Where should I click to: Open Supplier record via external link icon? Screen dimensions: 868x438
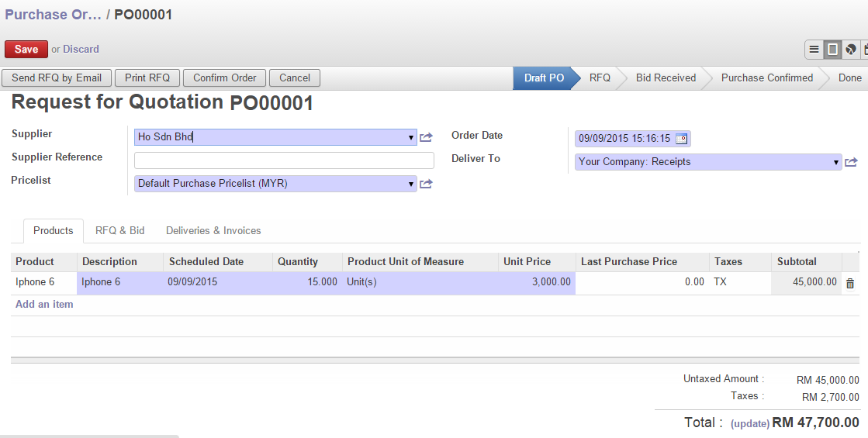[426, 138]
